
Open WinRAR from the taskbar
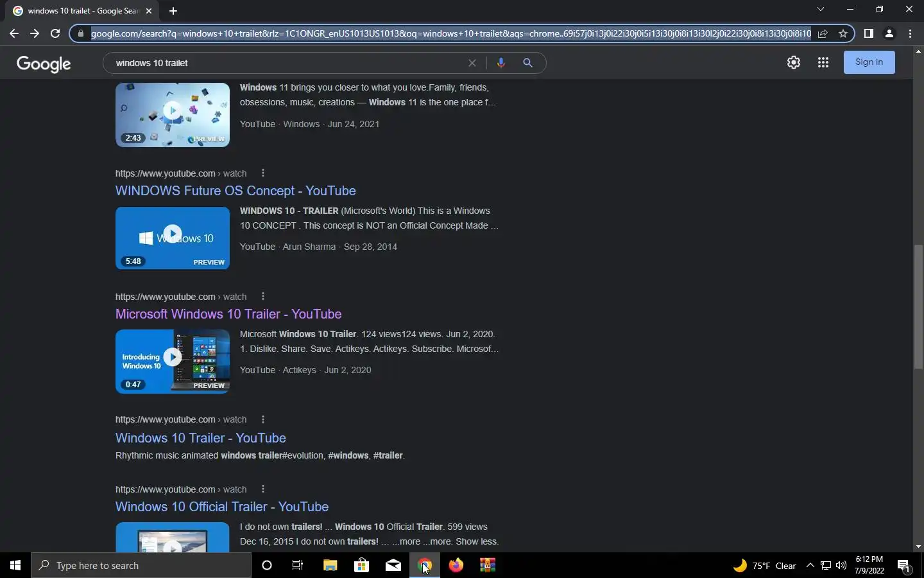(x=488, y=565)
